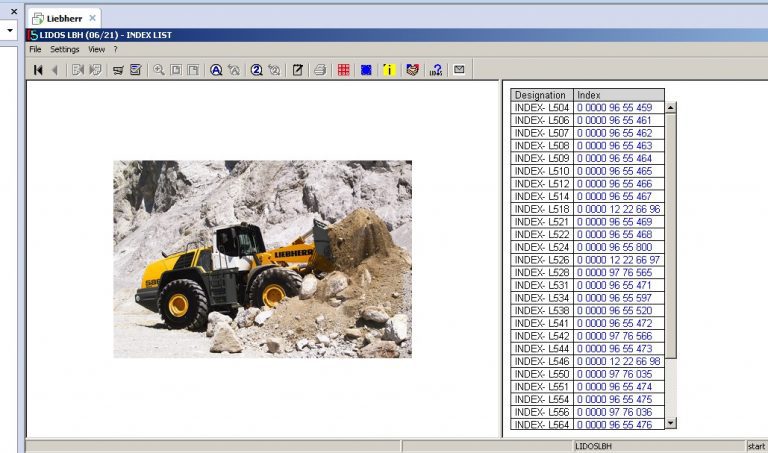This screenshot has width=768, height=453.
Task: Click the greyed step-back navigation icon
Action: 77,70
